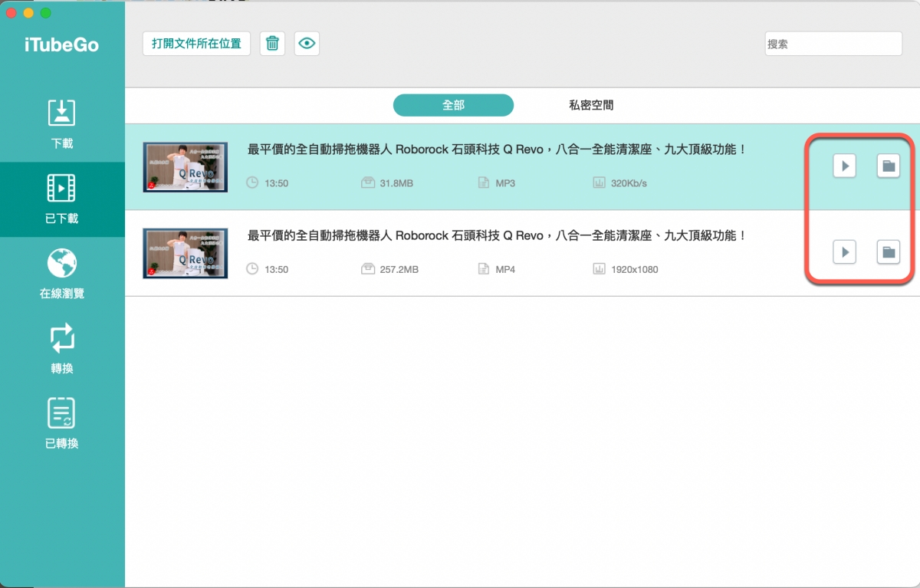Go to the 轉換 (Convert) section
The image size is (920, 588).
pyautogui.click(x=61, y=338)
